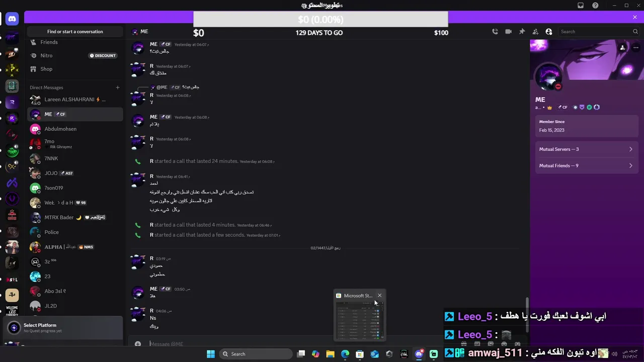Open Outlook from taskbar

[x=374, y=354]
